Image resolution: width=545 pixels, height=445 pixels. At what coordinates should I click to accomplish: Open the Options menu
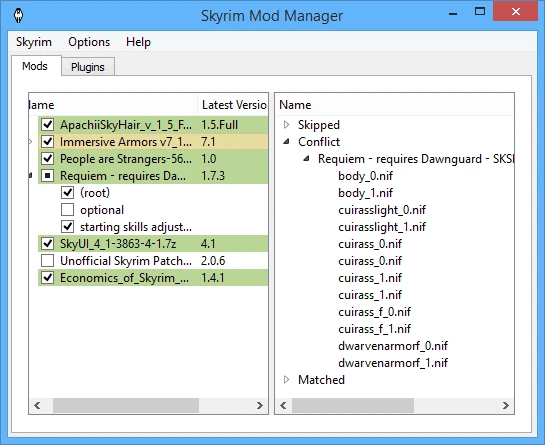click(89, 42)
